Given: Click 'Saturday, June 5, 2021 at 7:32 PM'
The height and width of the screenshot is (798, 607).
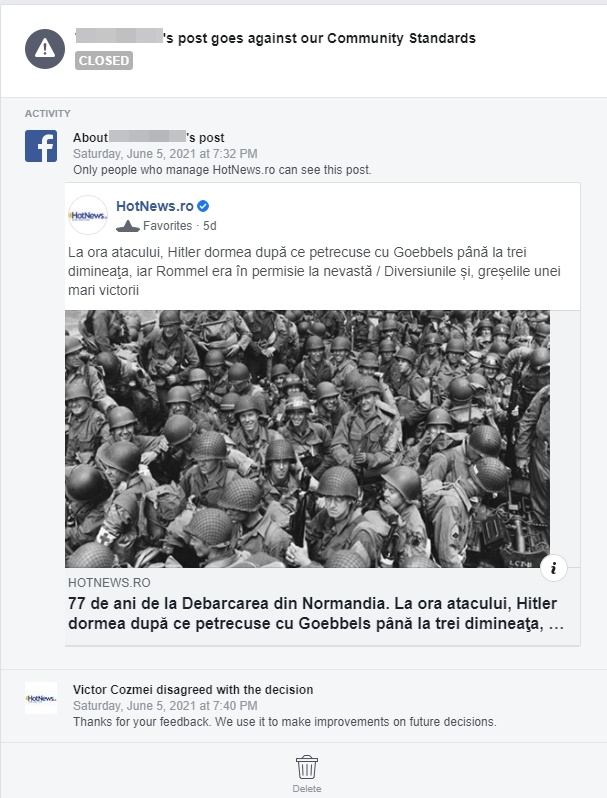Looking at the screenshot, I should 165,154.
